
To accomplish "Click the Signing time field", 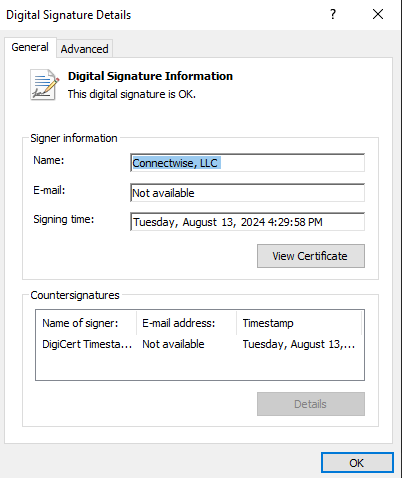I will [247, 222].
